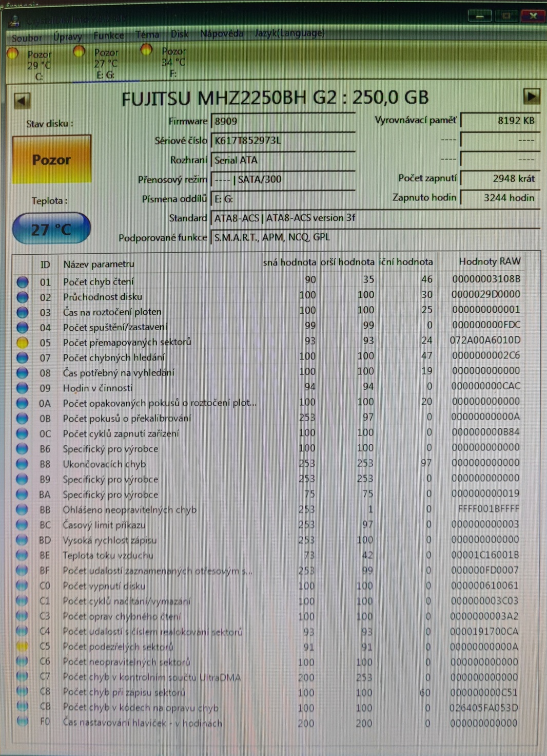Open the Soubor menu
The image size is (547, 756).
coord(27,38)
